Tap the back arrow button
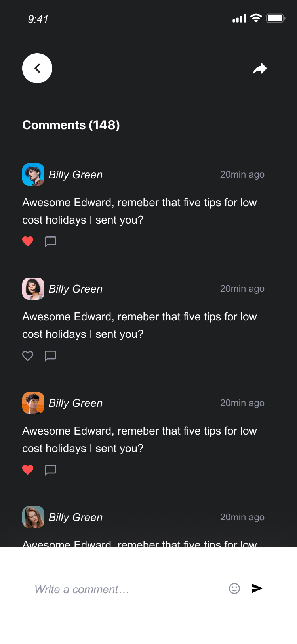 click(37, 68)
